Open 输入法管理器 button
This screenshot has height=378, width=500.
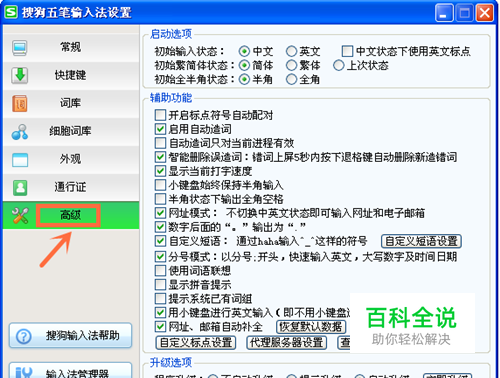coord(71,371)
